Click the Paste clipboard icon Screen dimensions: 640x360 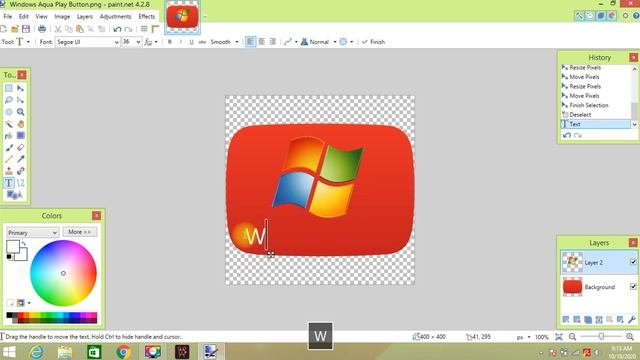tap(80, 29)
